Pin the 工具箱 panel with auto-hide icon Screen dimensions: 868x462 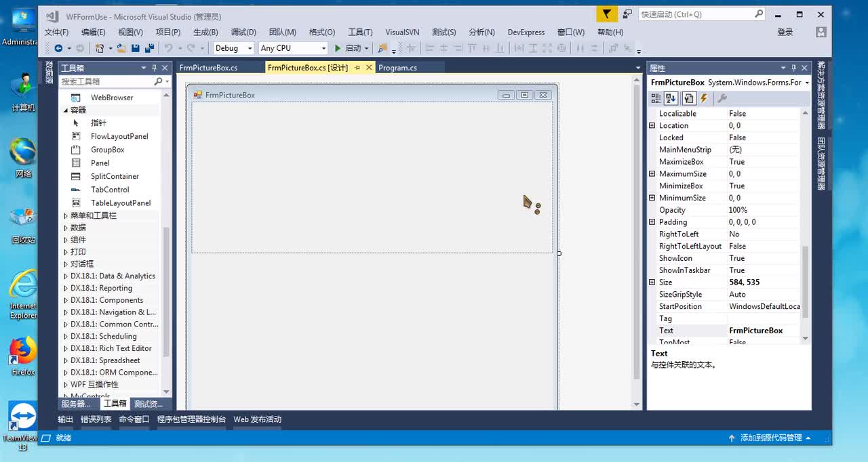coord(154,68)
